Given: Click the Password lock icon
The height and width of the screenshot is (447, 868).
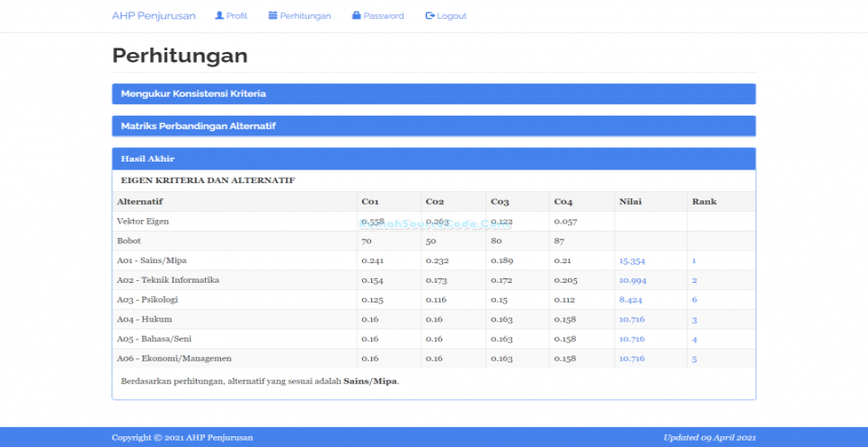Looking at the screenshot, I should (357, 16).
